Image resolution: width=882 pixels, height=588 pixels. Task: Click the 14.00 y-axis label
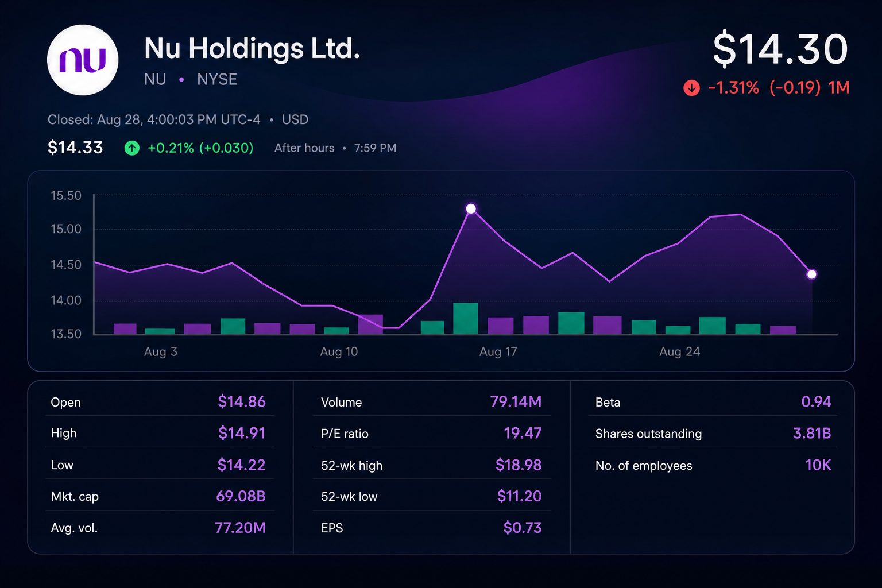point(66,300)
